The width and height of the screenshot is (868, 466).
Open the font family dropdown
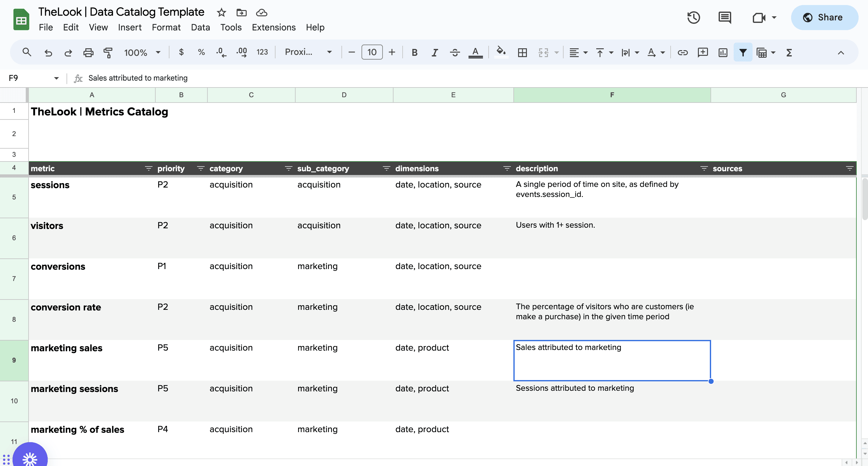(x=308, y=52)
